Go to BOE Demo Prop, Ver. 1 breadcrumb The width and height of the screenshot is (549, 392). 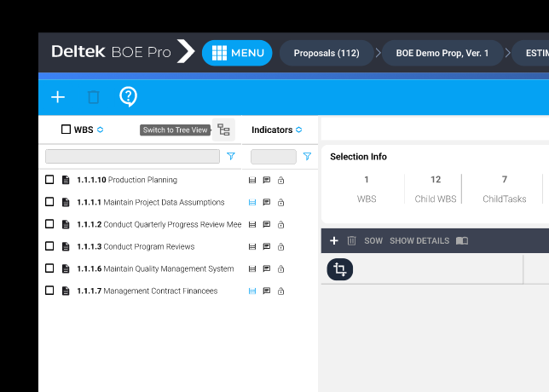coord(442,53)
